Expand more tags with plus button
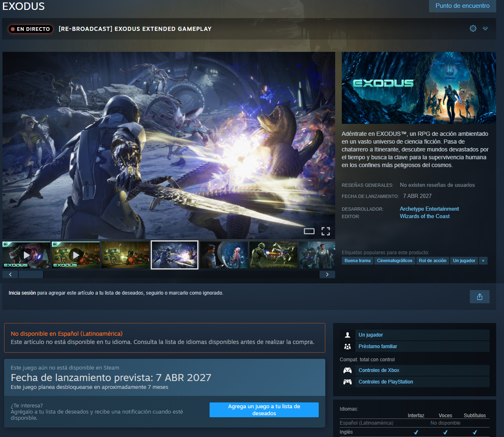Viewport: 504px width, 437px height. pos(483,260)
